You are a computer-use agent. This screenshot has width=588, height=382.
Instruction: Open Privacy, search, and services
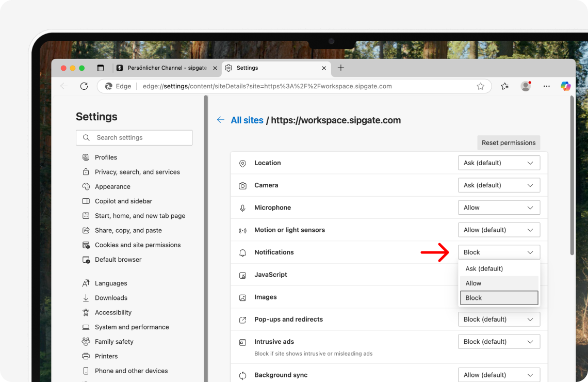tap(131, 172)
